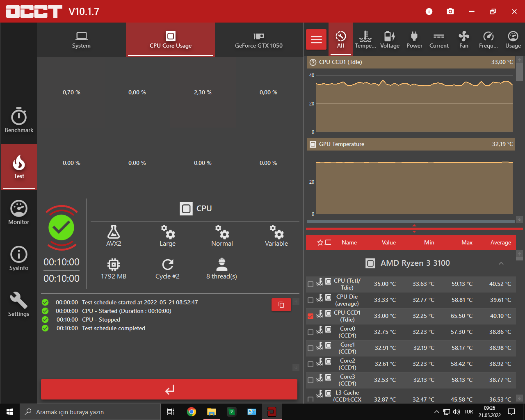Click the Windows search box
525x420 pixels.
(x=90, y=412)
